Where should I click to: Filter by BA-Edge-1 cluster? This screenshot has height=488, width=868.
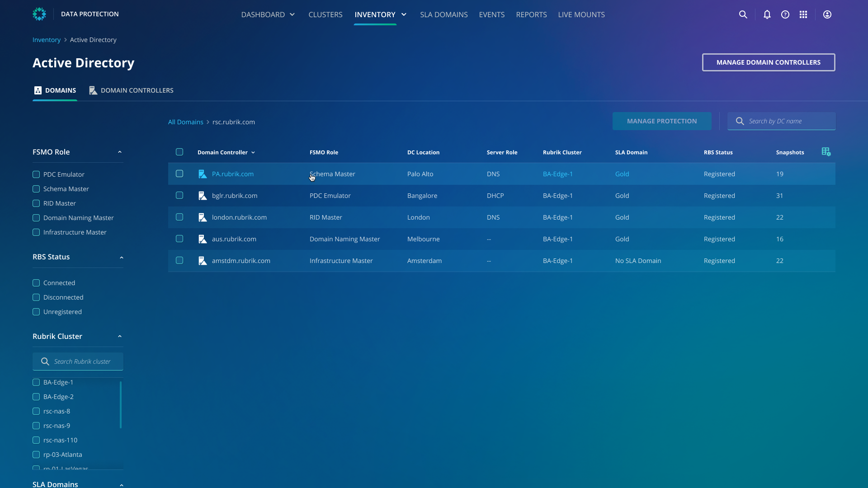(36, 382)
